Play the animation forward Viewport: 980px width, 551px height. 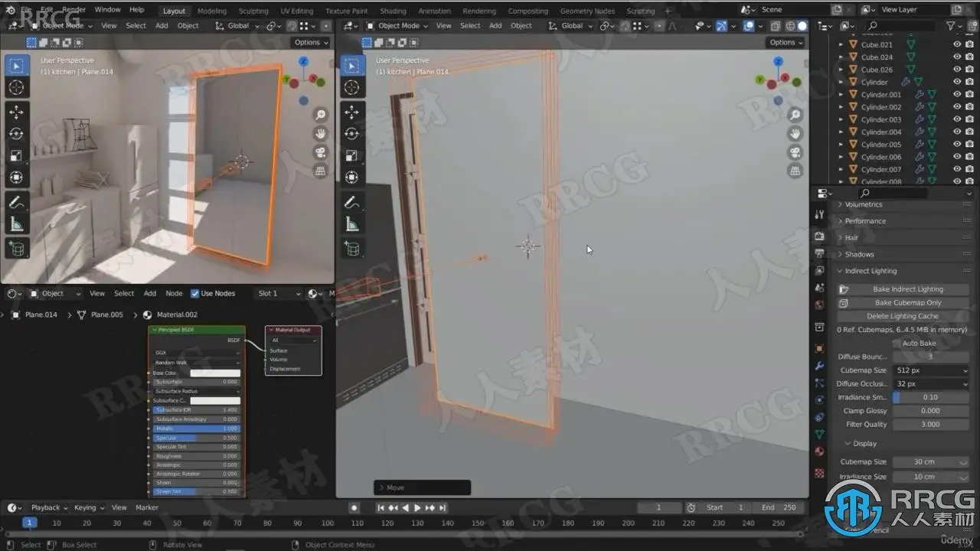[x=417, y=507]
